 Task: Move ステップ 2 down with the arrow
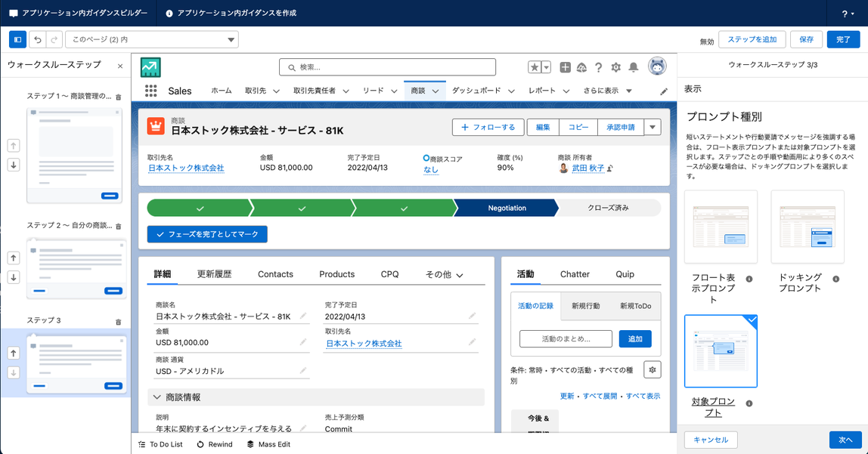click(x=14, y=277)
